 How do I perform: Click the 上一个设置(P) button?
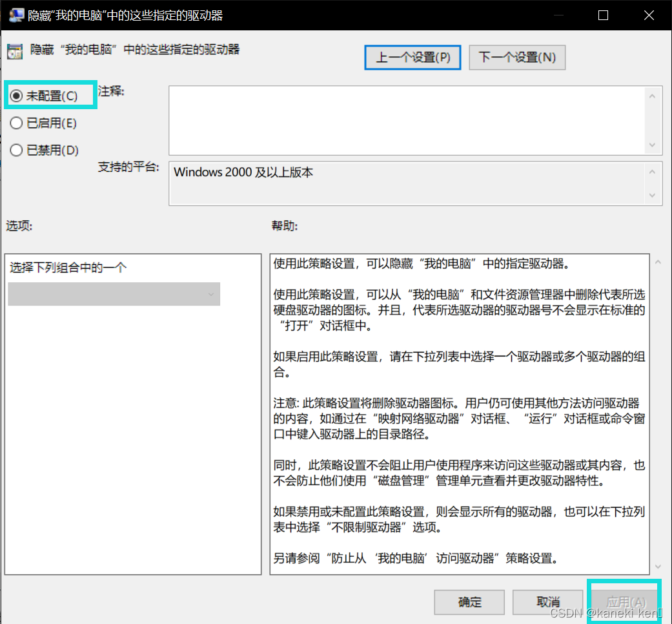pos(412,57)
